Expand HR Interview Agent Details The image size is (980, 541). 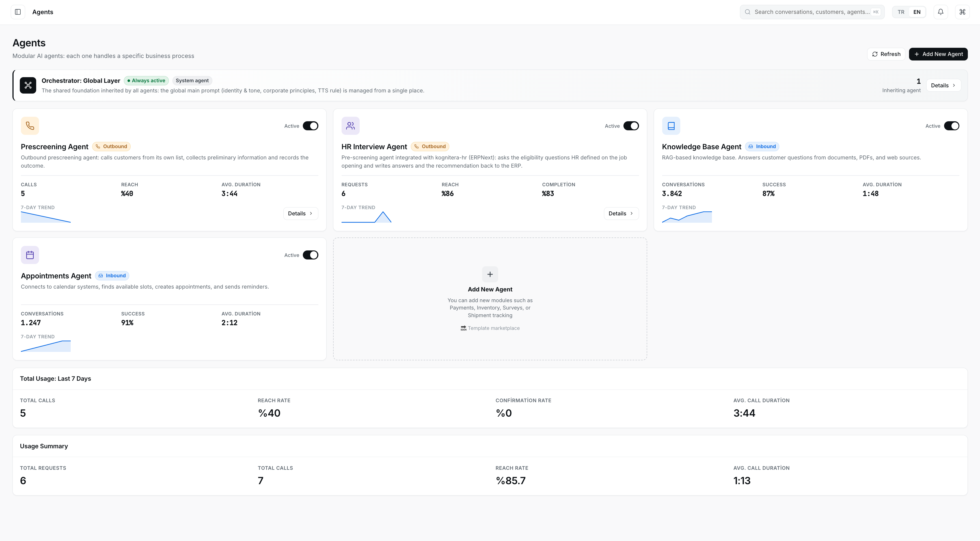621,213
